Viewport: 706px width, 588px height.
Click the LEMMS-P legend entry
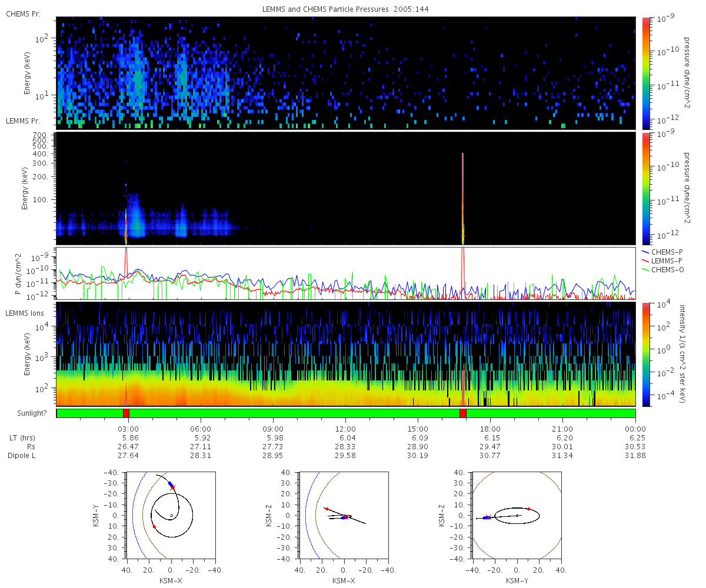[663, 260]
